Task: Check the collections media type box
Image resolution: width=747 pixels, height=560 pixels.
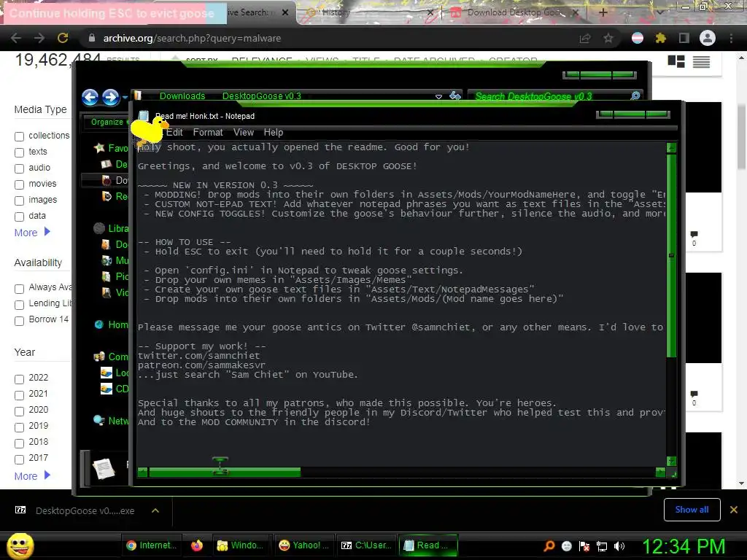Action: pos(19,136)
